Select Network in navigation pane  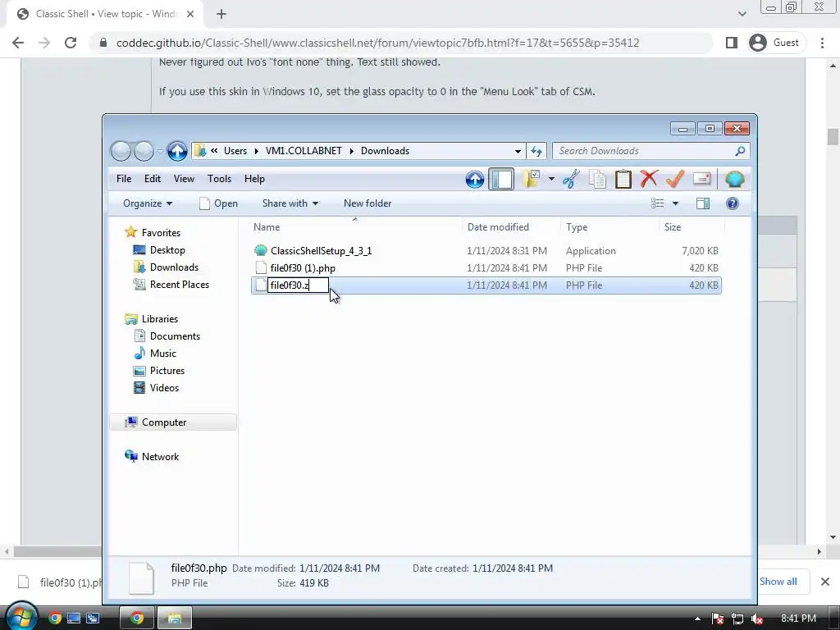click(160, 456)
